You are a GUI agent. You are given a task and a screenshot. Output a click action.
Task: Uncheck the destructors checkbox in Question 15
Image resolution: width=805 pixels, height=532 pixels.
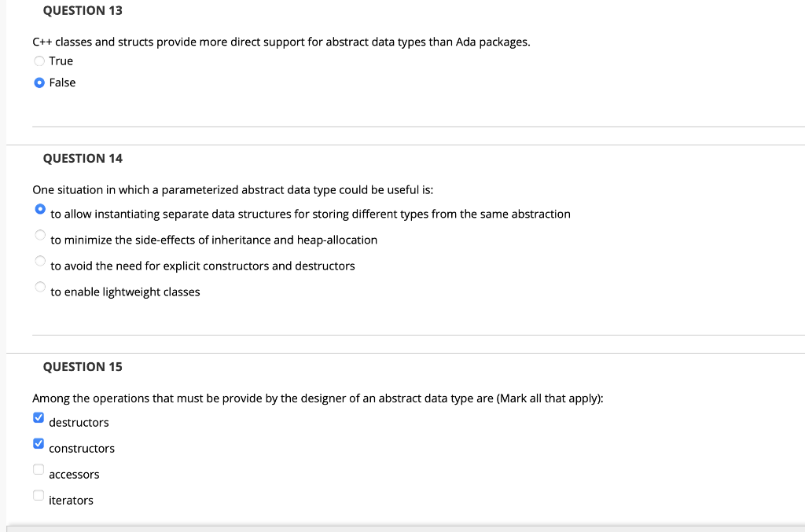click(x=38, y=417)
